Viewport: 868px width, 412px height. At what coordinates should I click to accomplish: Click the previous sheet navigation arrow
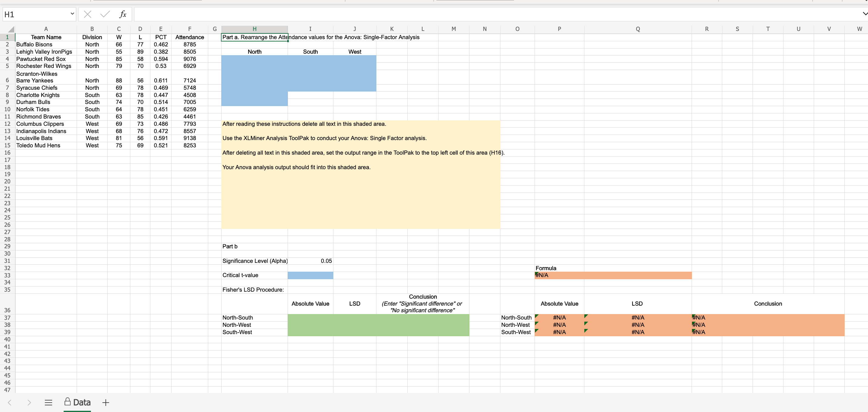(x=9, y=402)
